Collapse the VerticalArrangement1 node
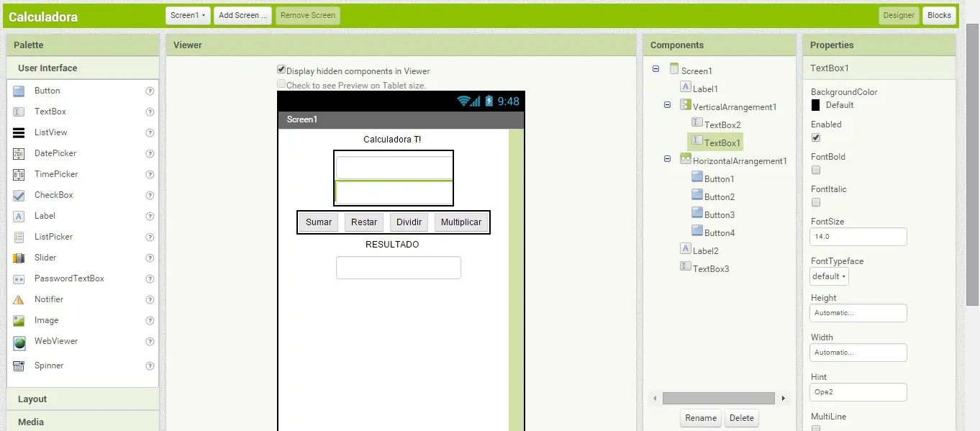The image size is (980, 431). [667, 105]
